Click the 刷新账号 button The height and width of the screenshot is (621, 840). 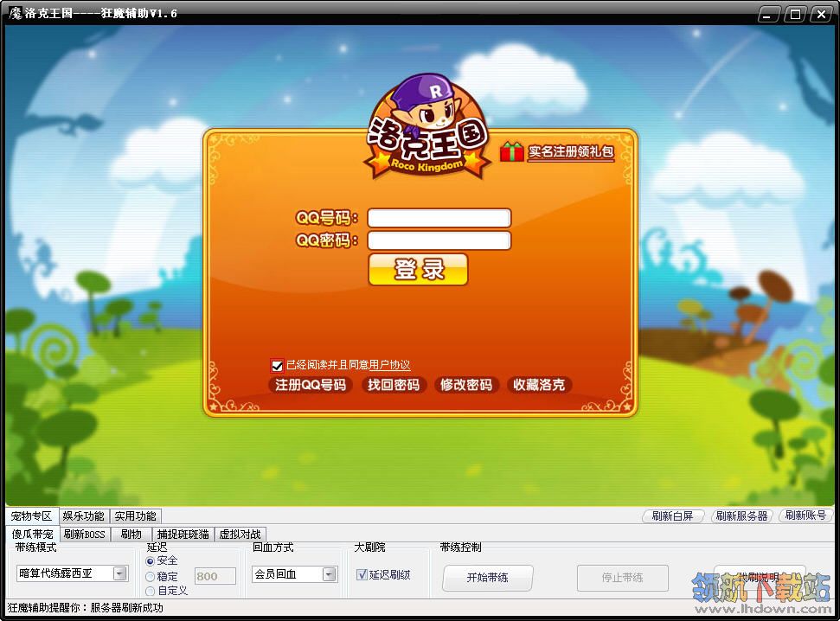coord(805,515)
